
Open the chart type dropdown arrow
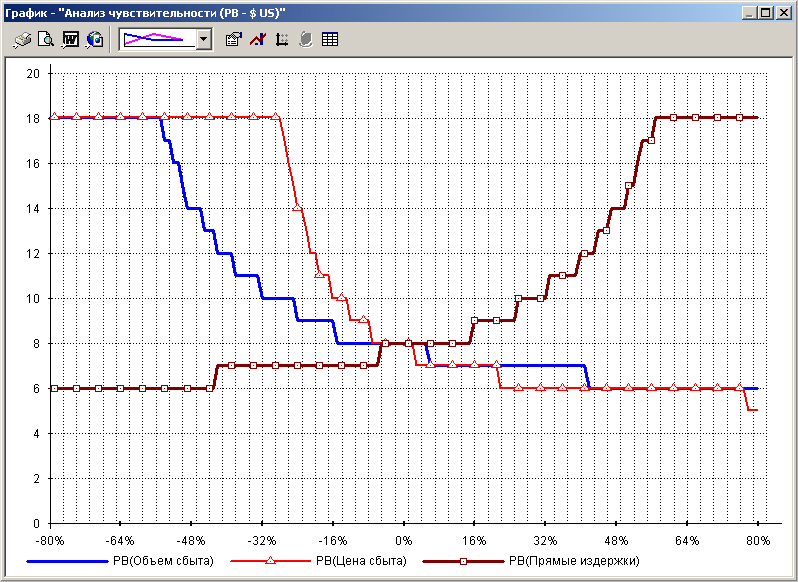coord(204,39)
